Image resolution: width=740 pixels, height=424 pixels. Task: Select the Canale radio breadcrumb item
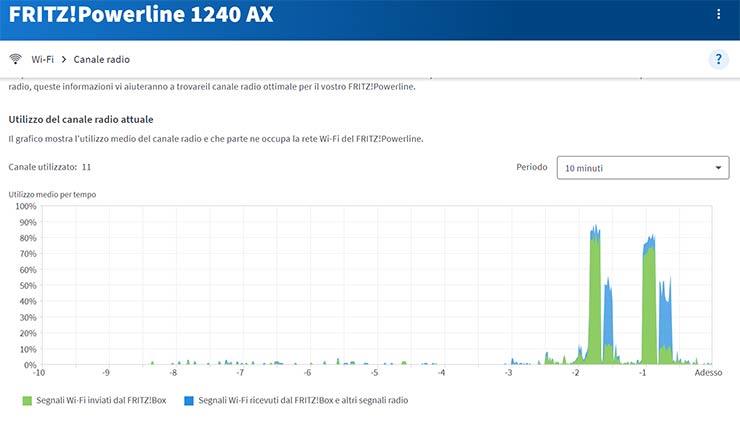coord(101,59)
